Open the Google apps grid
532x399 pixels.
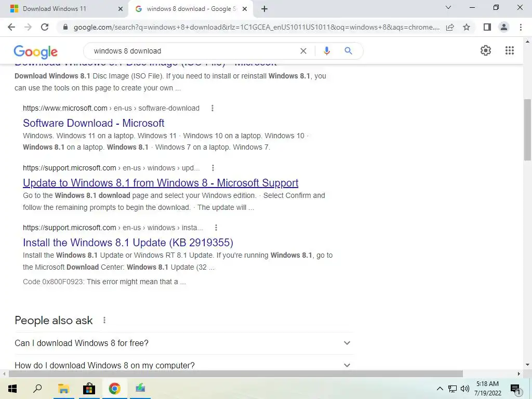pos(510,50)
